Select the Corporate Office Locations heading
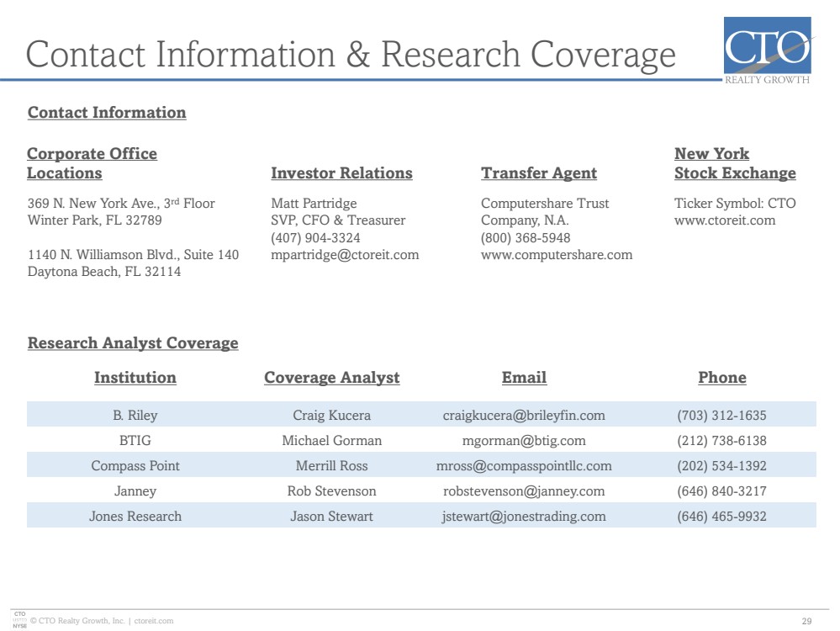The width and height of the screenshot is (840, 631). (92, 163)
